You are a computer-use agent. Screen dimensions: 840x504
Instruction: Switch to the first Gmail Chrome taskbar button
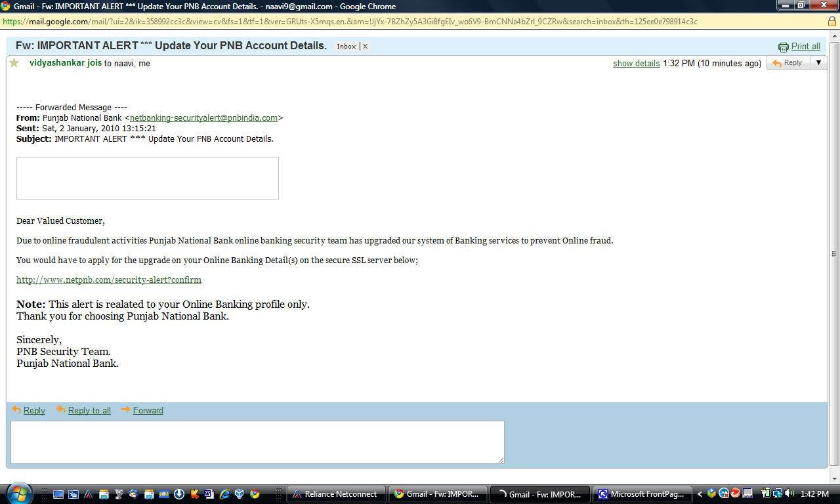tap(438, 494)
